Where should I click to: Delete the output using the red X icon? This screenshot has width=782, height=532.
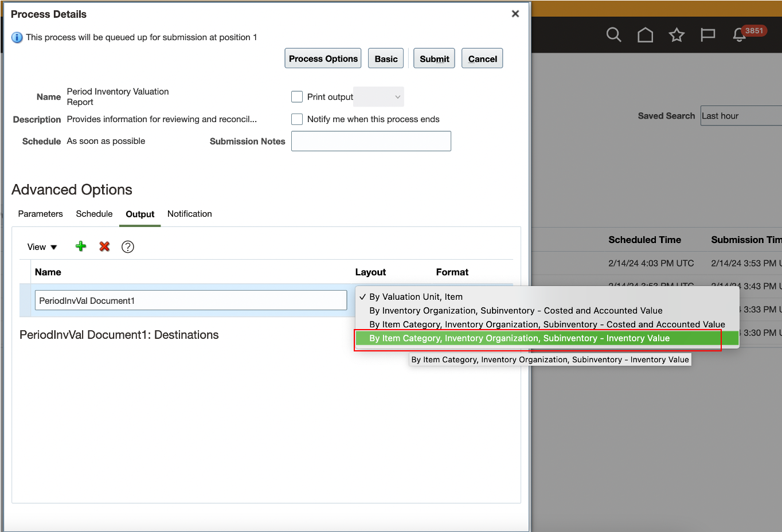click(x=105, y=246)
